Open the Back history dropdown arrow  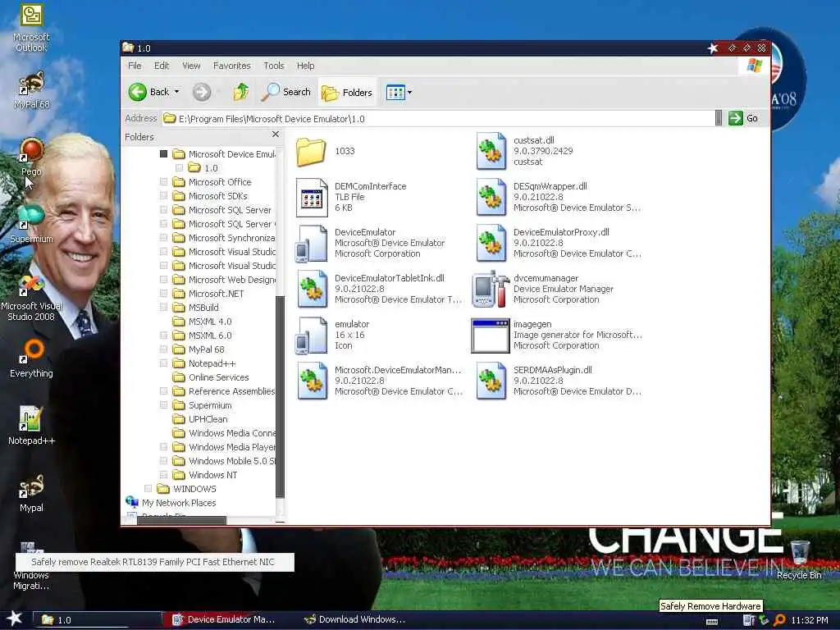[177, 92]
